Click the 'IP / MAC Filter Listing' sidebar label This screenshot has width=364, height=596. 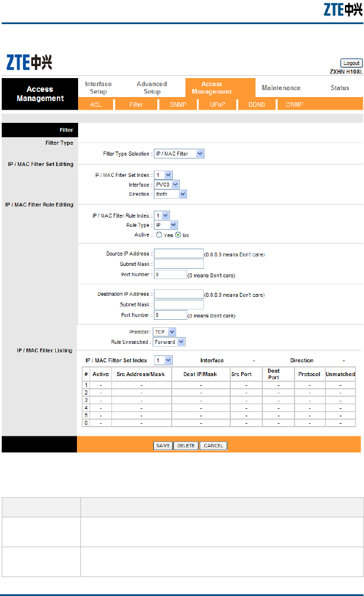click(44, 350)
